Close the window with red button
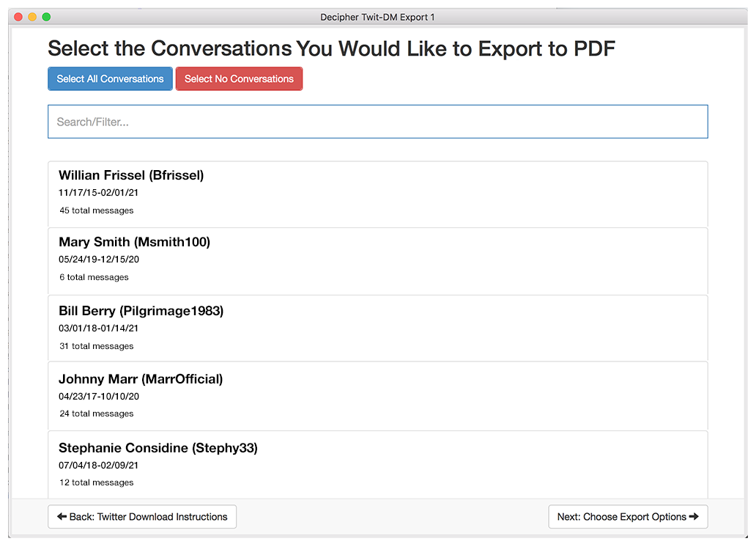This screenshot has height=544, width=756. [x=18, y=17]
